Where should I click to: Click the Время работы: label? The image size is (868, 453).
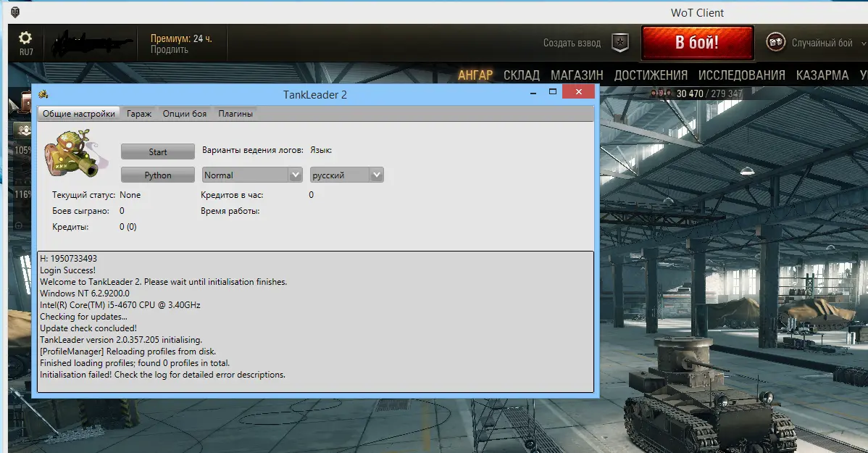(230, 211)
